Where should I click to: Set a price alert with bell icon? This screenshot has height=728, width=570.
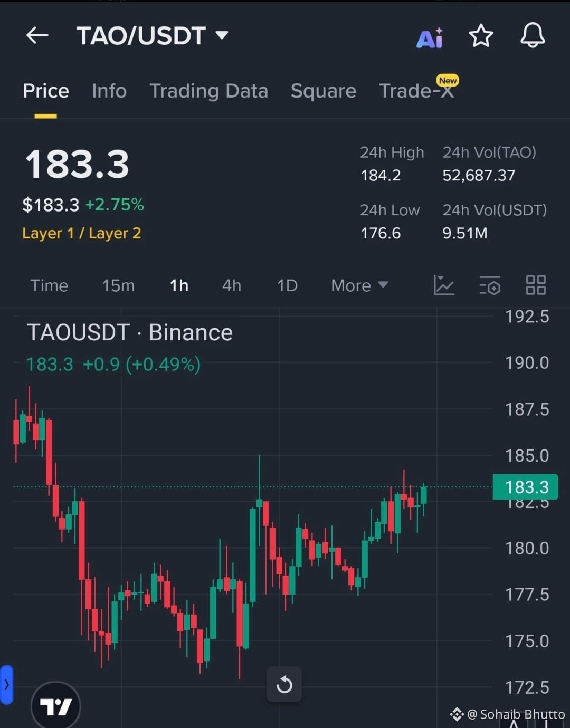tap(533, 36)
